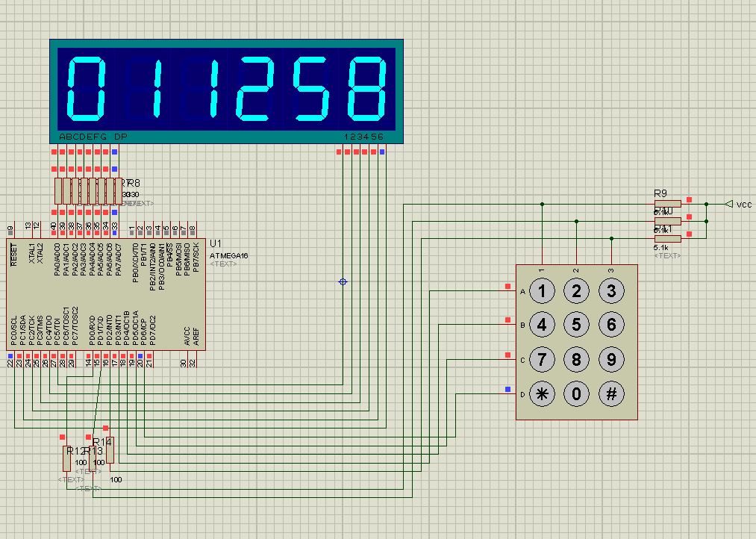Click the ABCDEFG segment label on display
Screen dimensions: 756x539
pyautogui.click(x=83, y=137)
